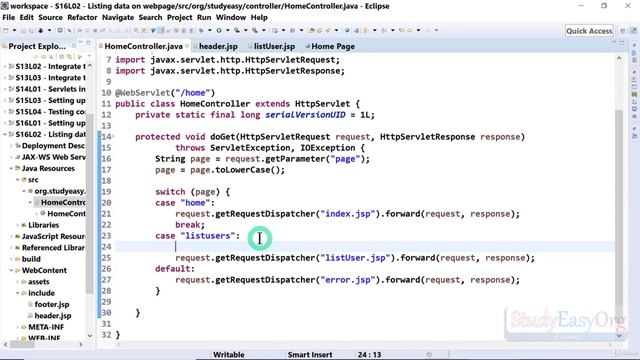Click the Smart Insert status field
This screenshot has width=640, height=360.
tap(310, 355)
